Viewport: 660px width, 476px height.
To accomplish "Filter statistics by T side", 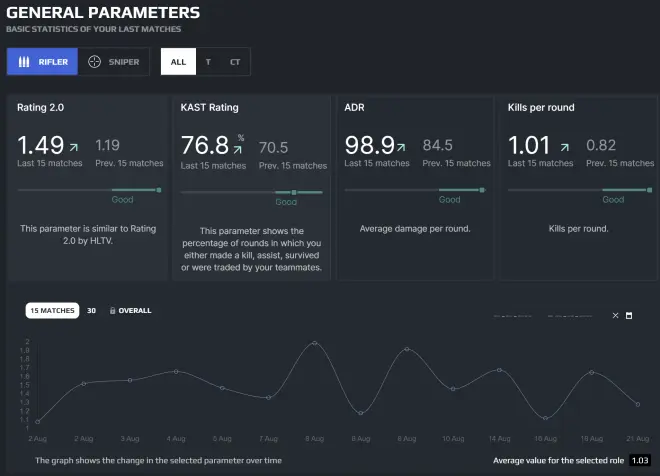I will [208, 62].
